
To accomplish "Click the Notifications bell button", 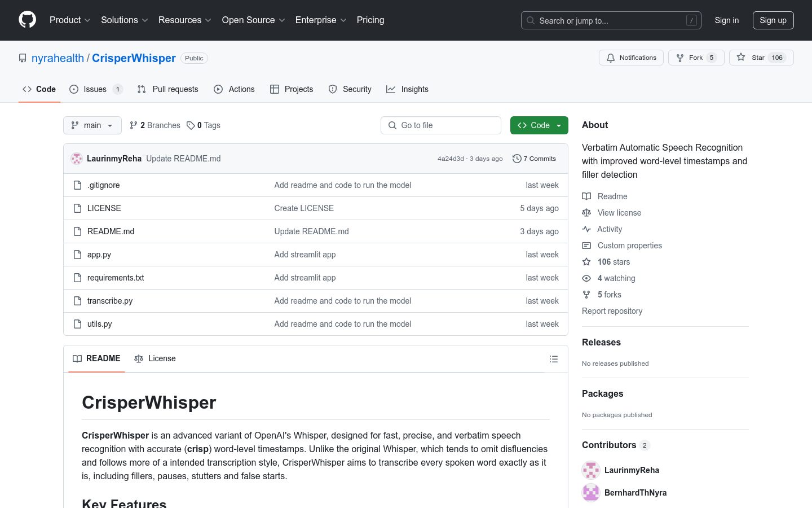I will [631, 58].
